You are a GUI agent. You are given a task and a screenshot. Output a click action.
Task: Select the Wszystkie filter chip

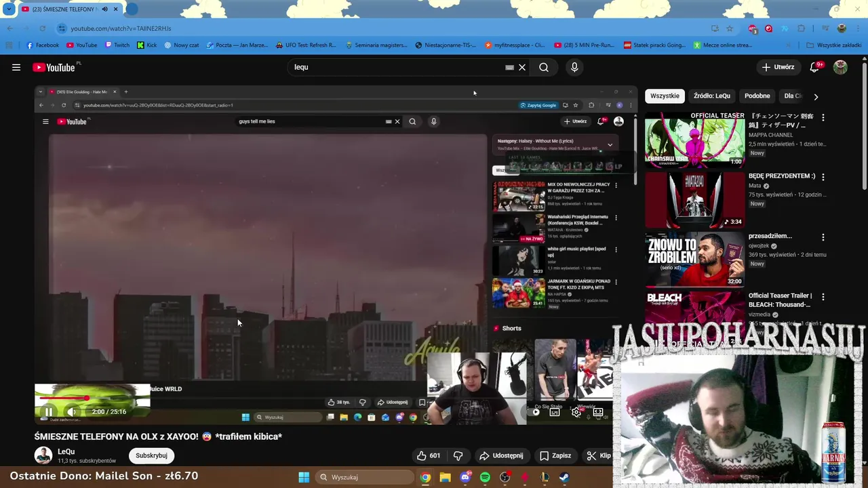click(x=665, y=96)
